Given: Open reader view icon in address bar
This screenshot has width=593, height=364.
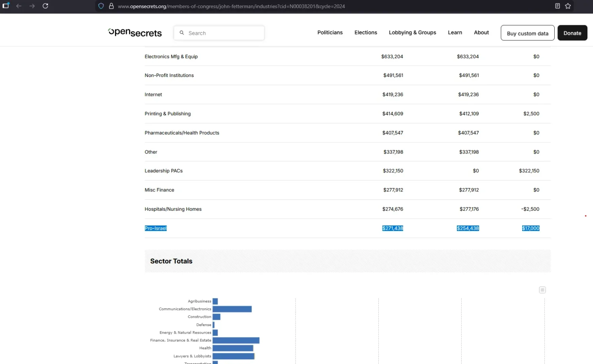Looking at the screenshot, I should pos(557,6).
